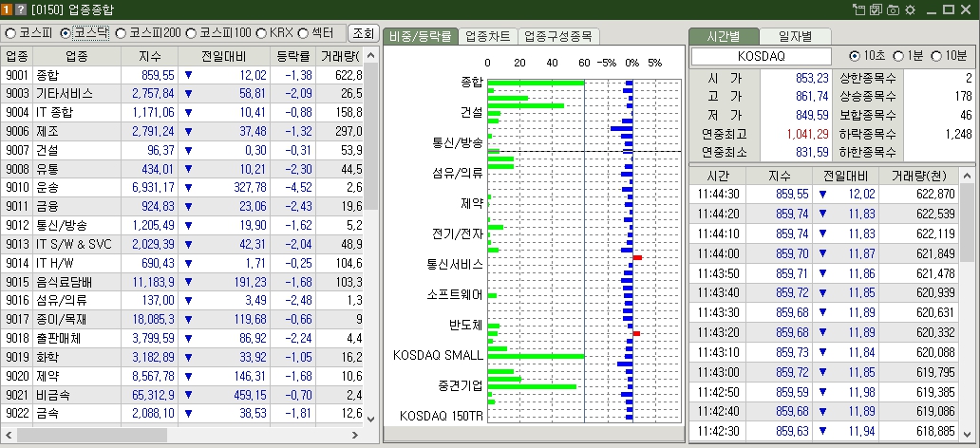The height and width of the screenshot is (448, 980).
Task: Click the 업종 code column header
Action: pos(17,56)
